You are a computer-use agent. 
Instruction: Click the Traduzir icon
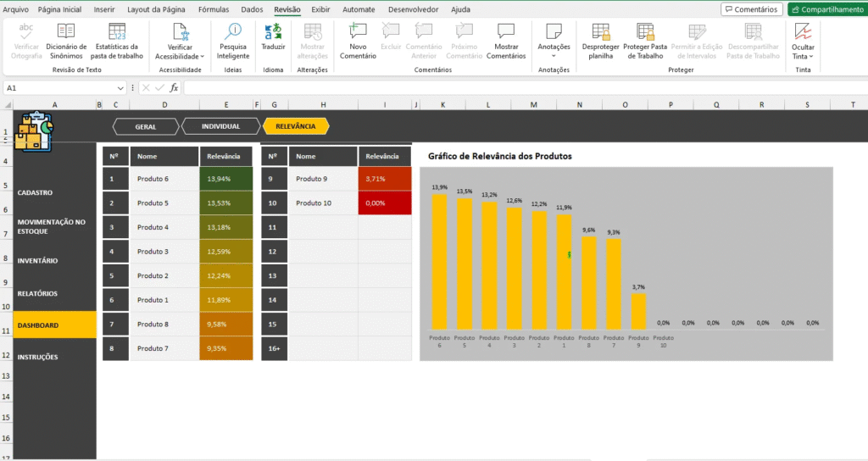pos(273,31)
